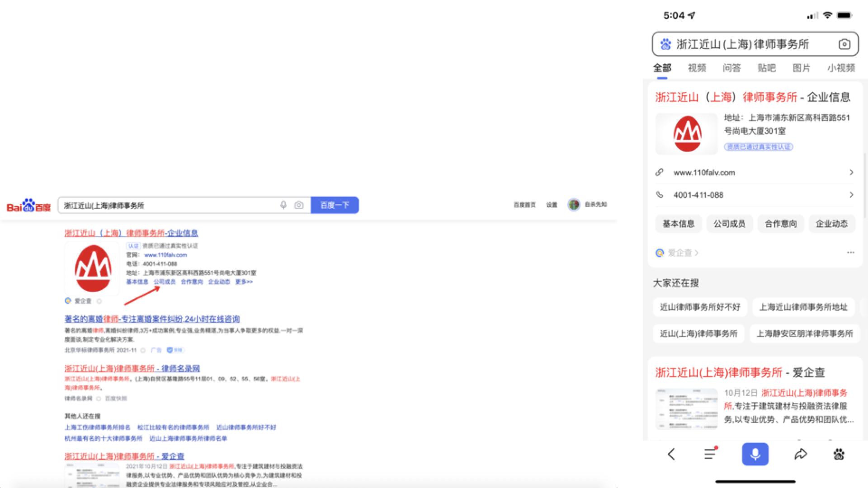Image resolution: width=868 pixels, height=488 pixels.
Task: Tap the 公司成员 button on mobile card
Action: tap(730, 224)
